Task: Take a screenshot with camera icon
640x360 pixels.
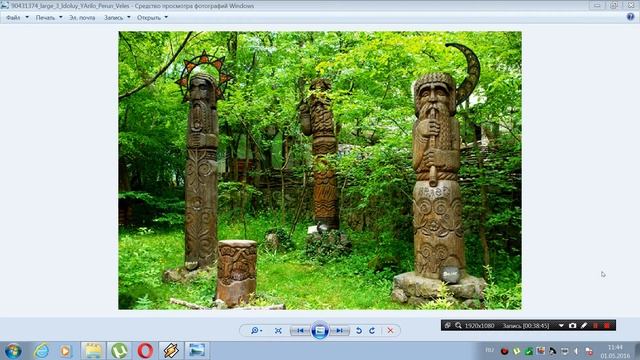Action: pos(572,325)
